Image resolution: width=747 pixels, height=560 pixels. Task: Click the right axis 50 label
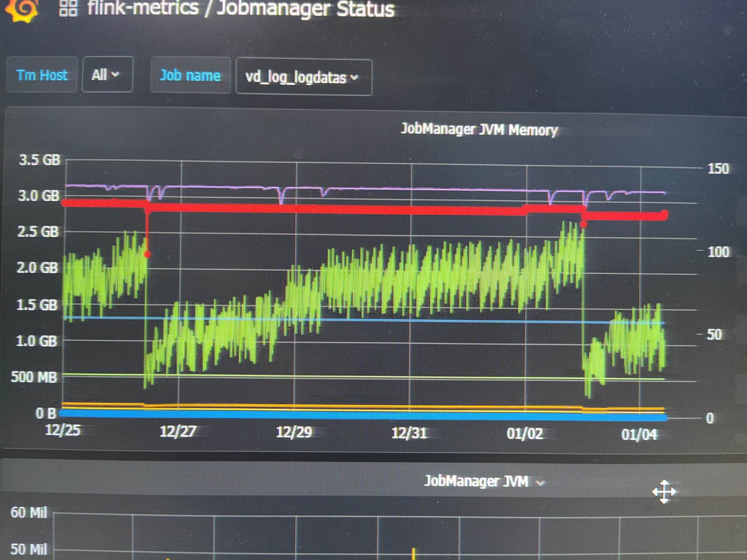point(714,335)
